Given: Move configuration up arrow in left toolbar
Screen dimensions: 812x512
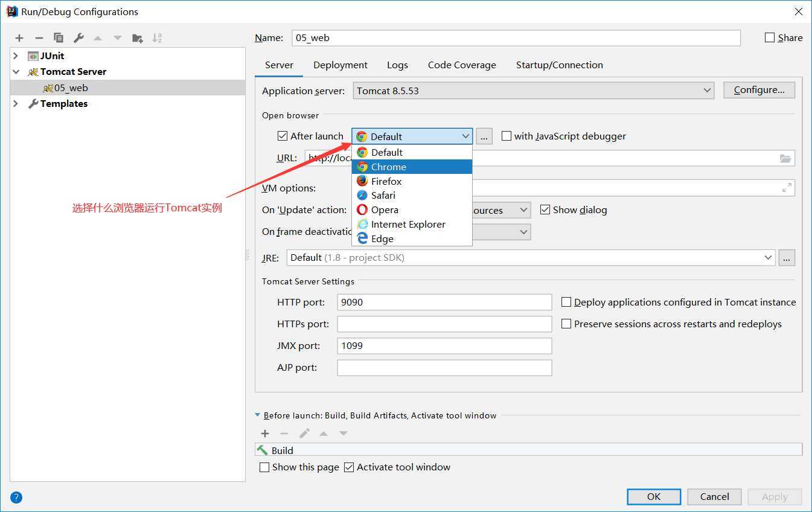Looking at the screenshot, I should tap(98, 38).
